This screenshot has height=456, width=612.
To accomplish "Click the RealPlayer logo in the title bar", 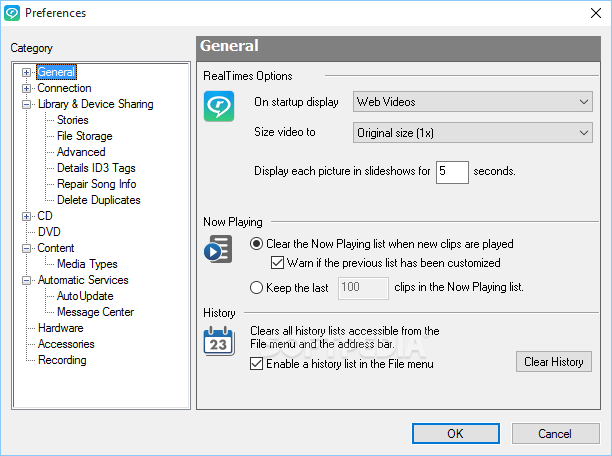I will click(x=12, y=13).
